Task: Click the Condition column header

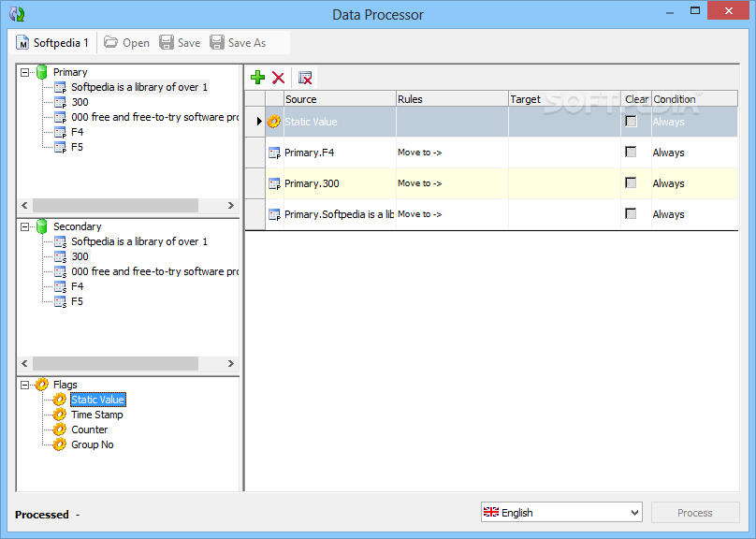Action: (694, 99)
